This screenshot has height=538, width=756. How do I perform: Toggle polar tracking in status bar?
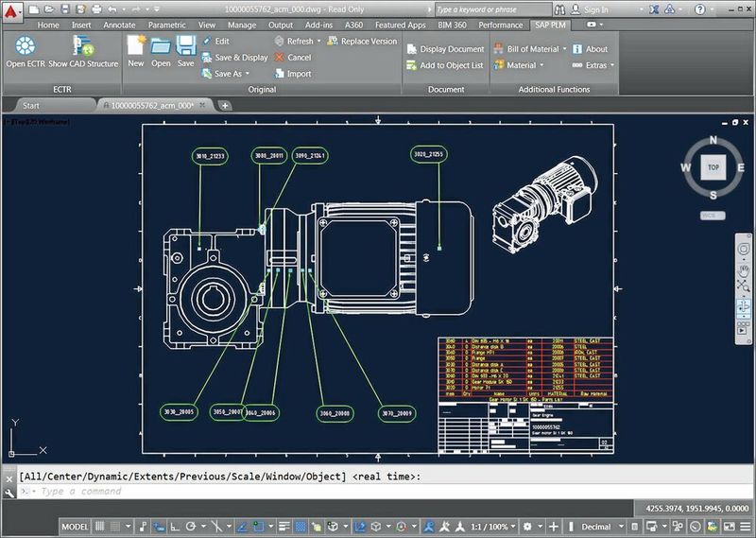point(191,527)
